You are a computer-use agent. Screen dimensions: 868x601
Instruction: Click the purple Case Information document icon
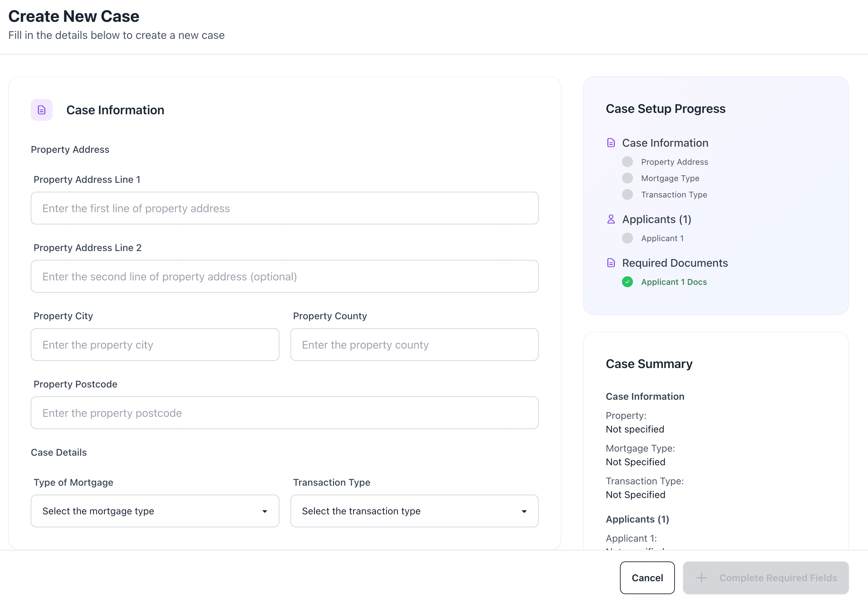tap(41, 110)
